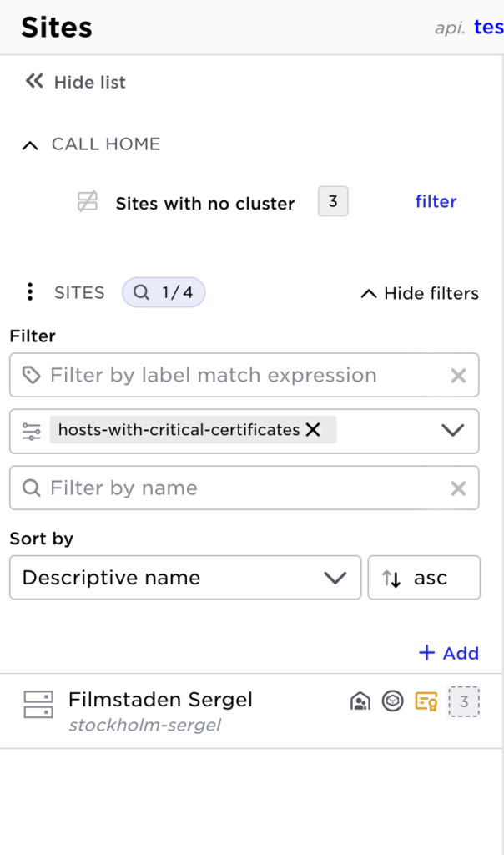Open the Descriptive name sort dropdown
The image size is (504, 855).
coord(185,577)
